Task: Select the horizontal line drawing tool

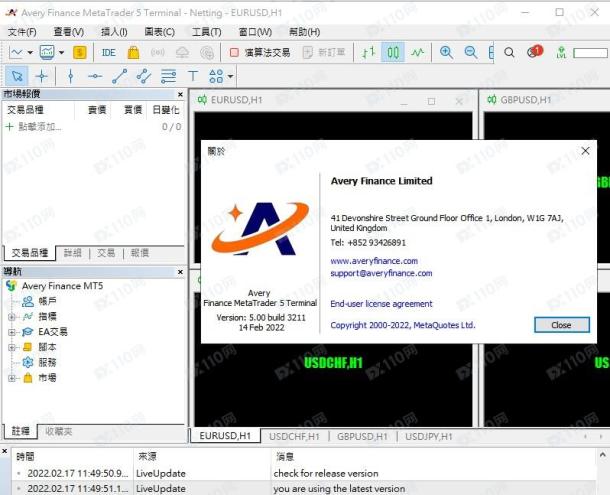Action: pyautogui.click(x=95, y=76)
